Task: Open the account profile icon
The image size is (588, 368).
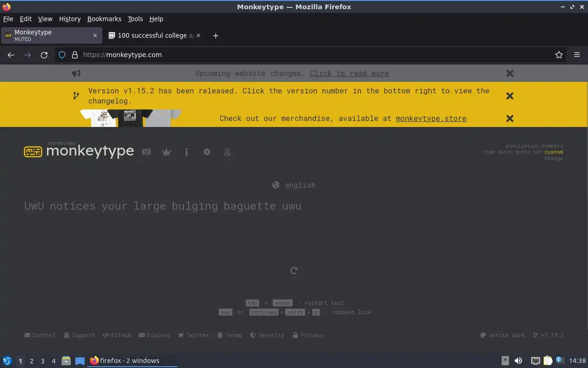Action: coord(227,152)
